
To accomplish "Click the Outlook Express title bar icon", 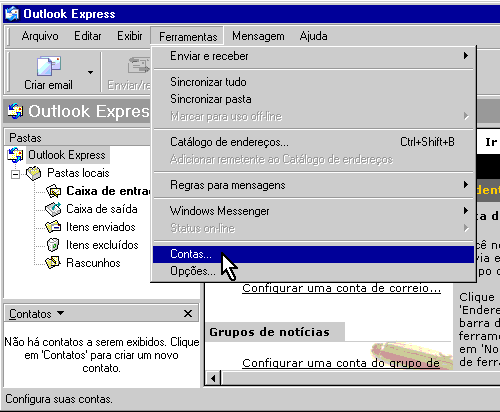I will click(13, 14).
